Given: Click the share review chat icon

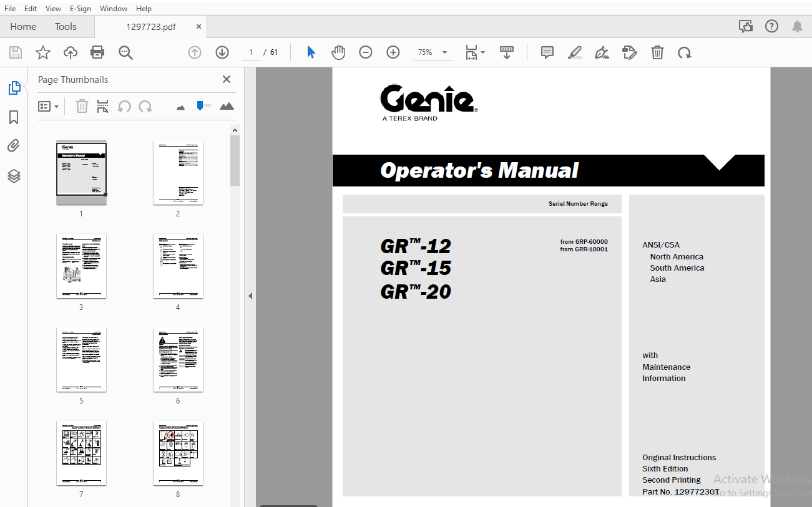Looking at the screenshot, I should click(745, 26).
